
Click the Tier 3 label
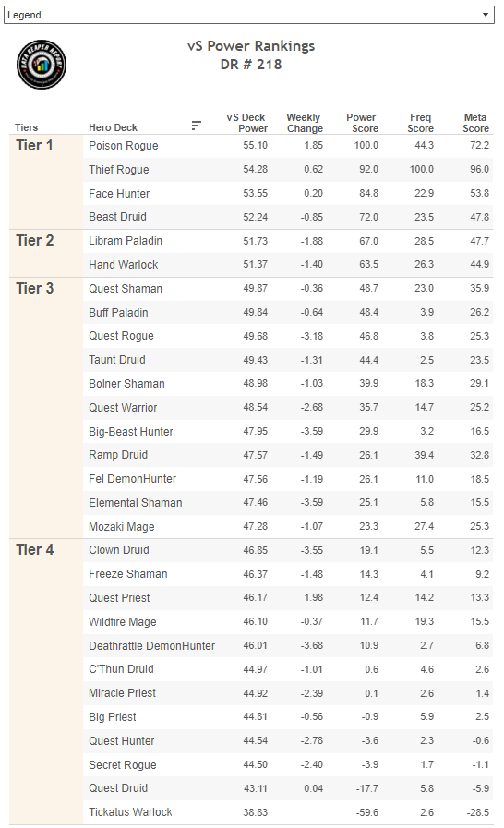click(x=35, y=288)
